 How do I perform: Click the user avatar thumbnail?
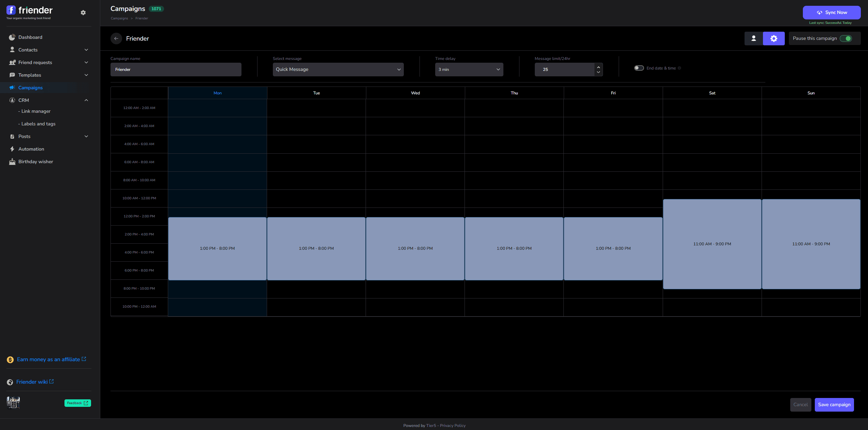[13, 402]
